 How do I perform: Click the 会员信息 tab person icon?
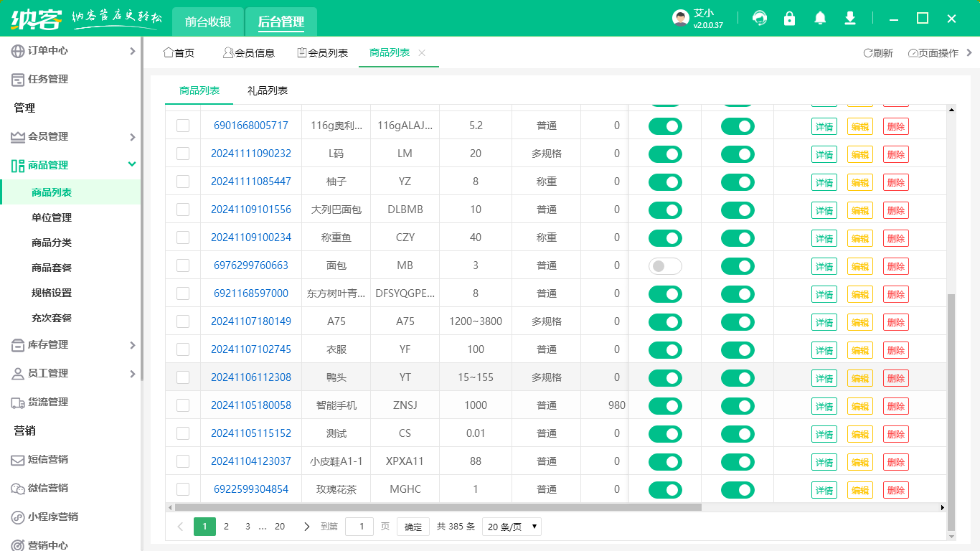click(x=228, y=52)
